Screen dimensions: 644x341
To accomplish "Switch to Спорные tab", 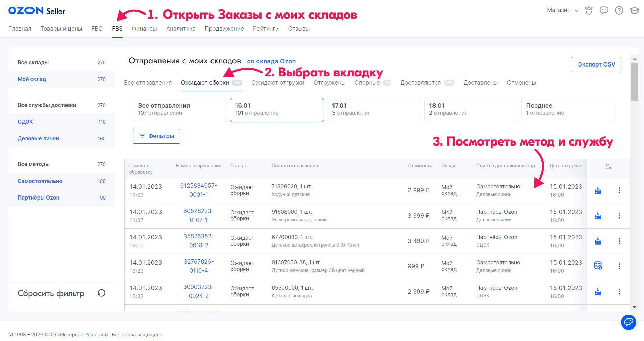I will tap(373, 83).
